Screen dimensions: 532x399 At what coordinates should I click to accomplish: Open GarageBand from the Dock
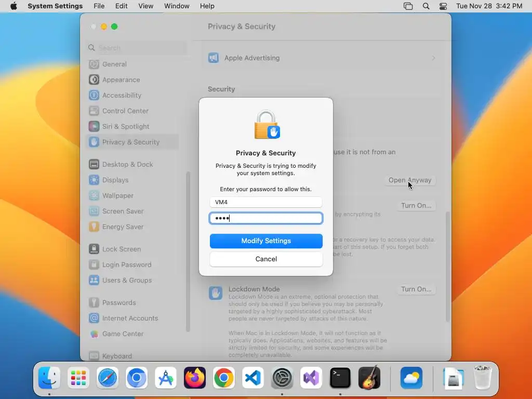tap(369, 378)
